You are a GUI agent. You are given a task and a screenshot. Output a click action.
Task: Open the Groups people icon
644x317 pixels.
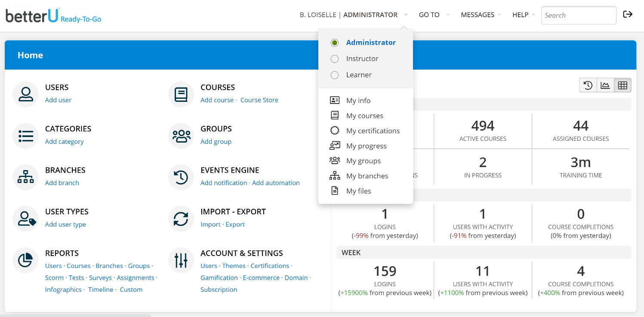(181, 136)
